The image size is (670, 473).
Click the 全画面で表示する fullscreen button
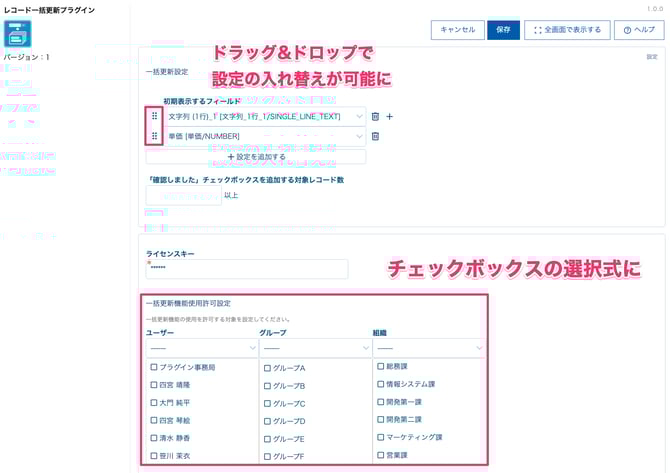(565, 30)
